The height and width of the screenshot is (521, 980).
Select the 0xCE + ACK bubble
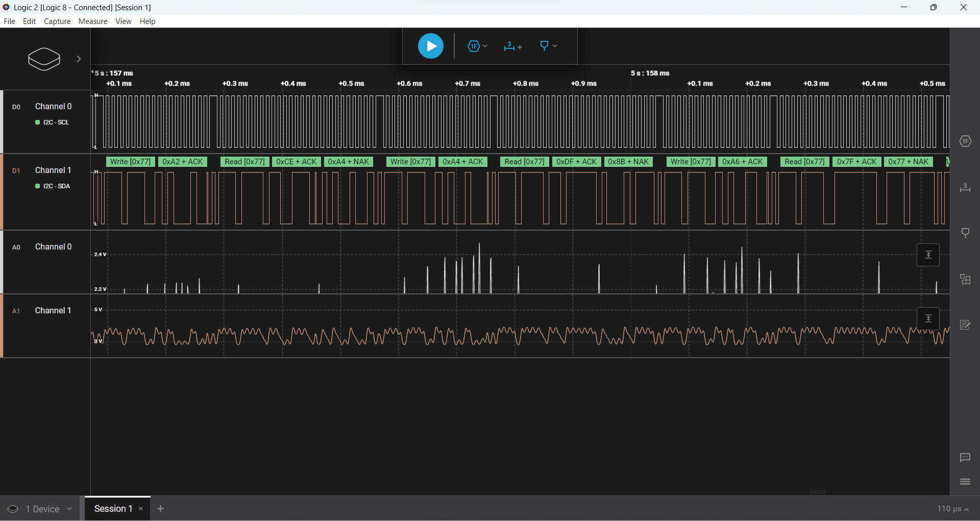tap(297, 162)
